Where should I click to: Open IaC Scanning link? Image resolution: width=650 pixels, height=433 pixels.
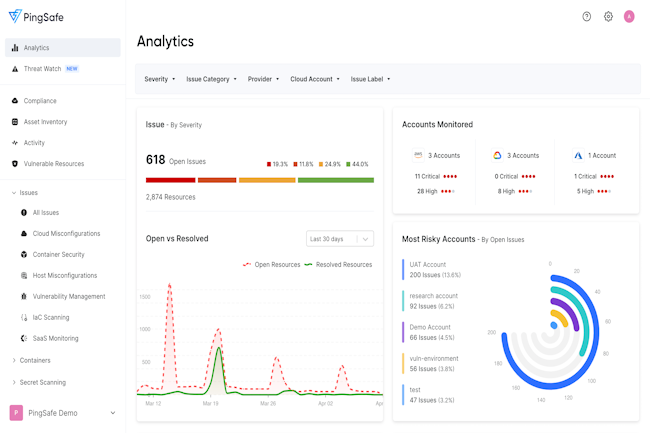[x=51, y=317]
